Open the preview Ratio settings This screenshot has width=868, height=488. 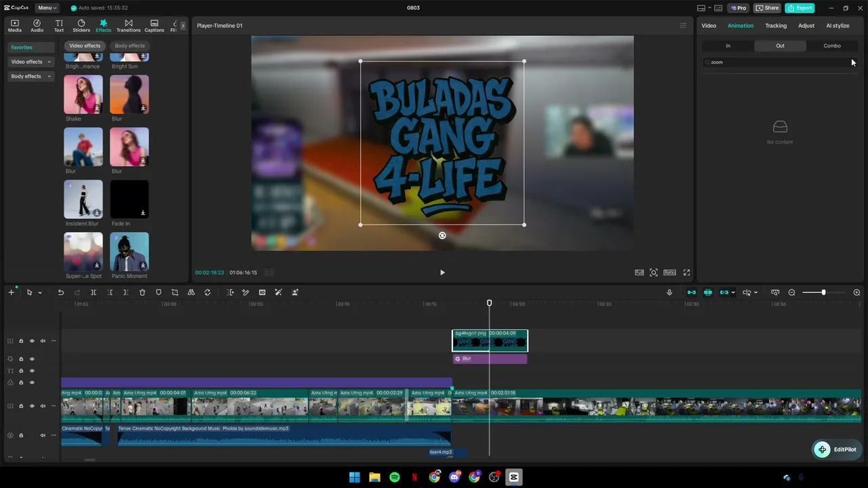[x=669, y=272]
